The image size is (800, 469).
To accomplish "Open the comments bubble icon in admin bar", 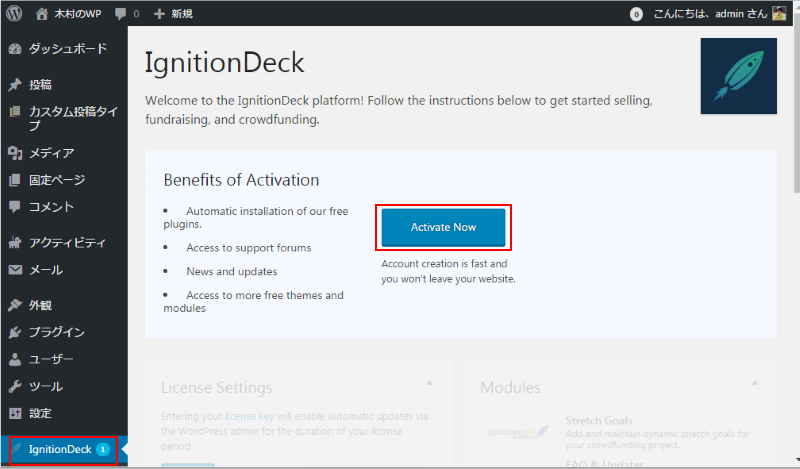I will (121, 14).
